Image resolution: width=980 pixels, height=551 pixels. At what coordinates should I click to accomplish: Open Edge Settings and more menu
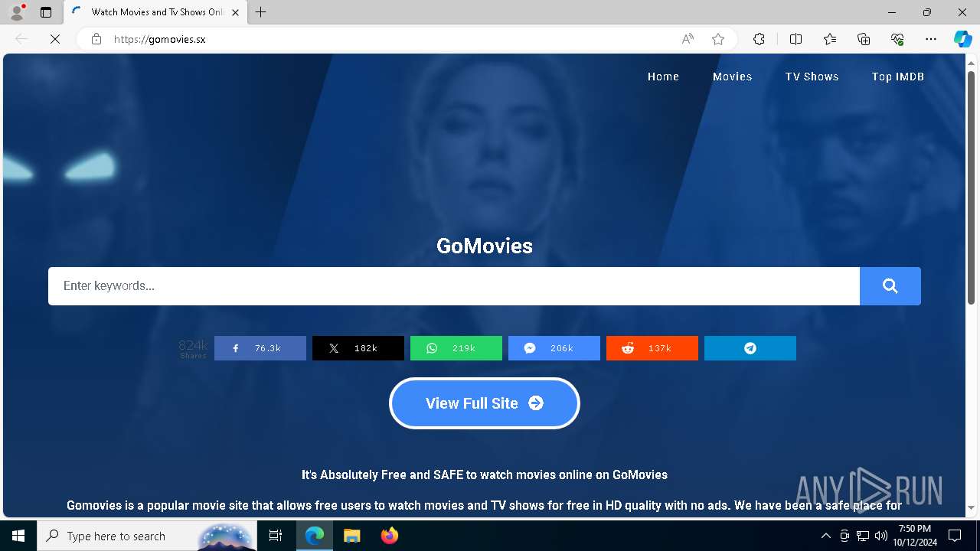coord(931,39)
